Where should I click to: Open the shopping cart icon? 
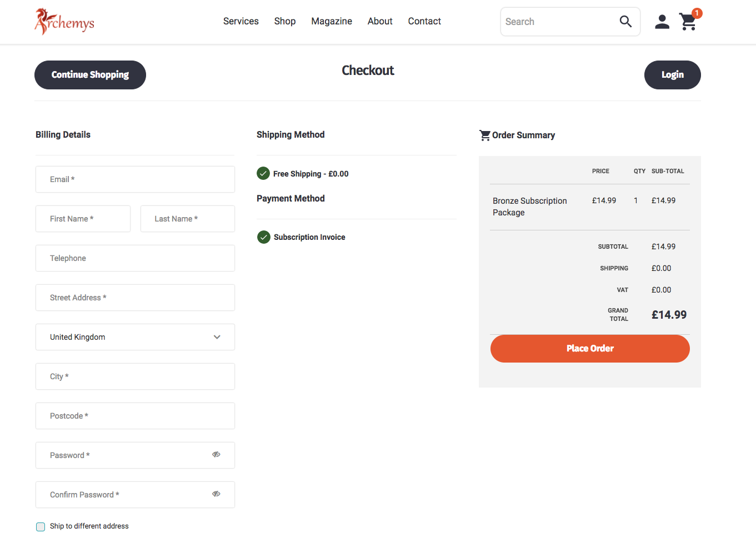pyautogui.click(x=688, y=22)
